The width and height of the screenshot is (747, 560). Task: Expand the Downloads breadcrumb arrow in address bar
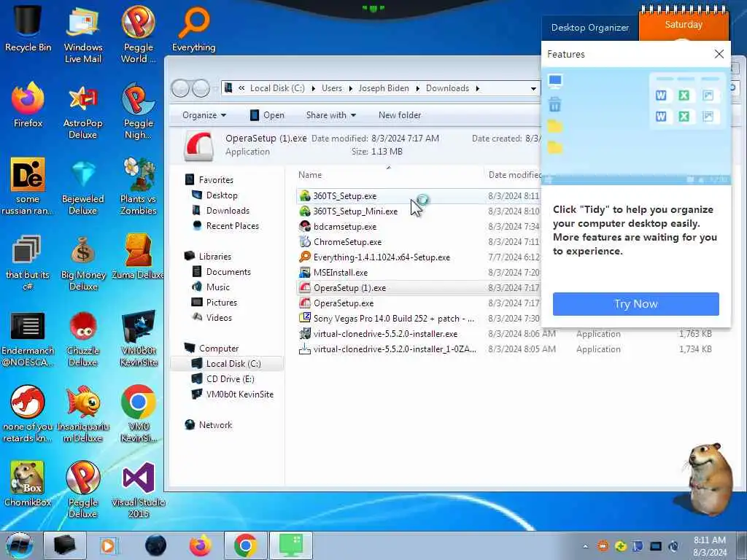coord(477,88)
